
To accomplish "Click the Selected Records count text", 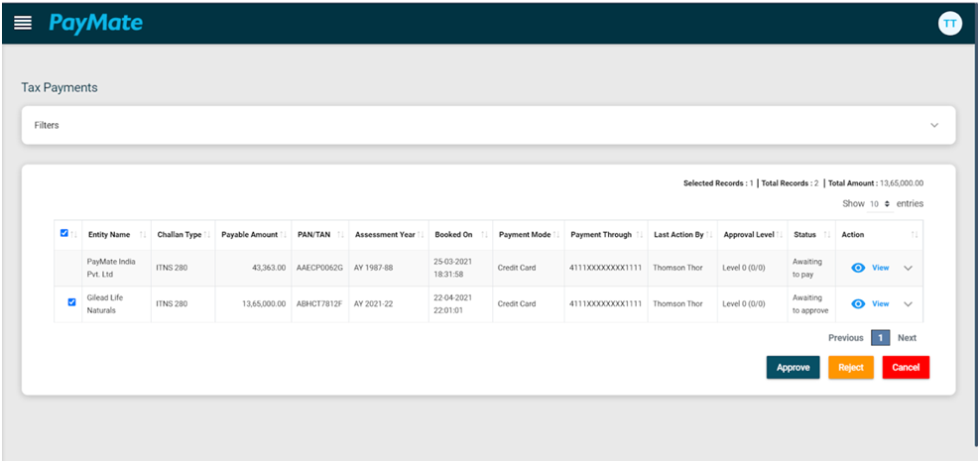I will [718, 183].
